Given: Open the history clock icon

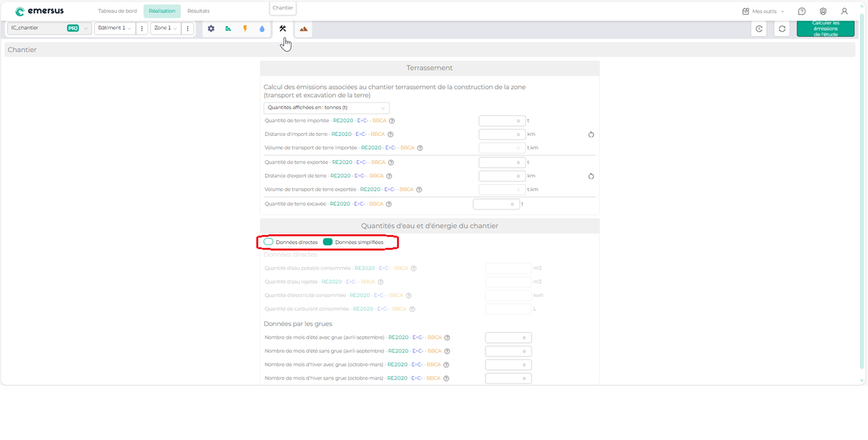Looking at the screenshot, I should coord(759,29).
